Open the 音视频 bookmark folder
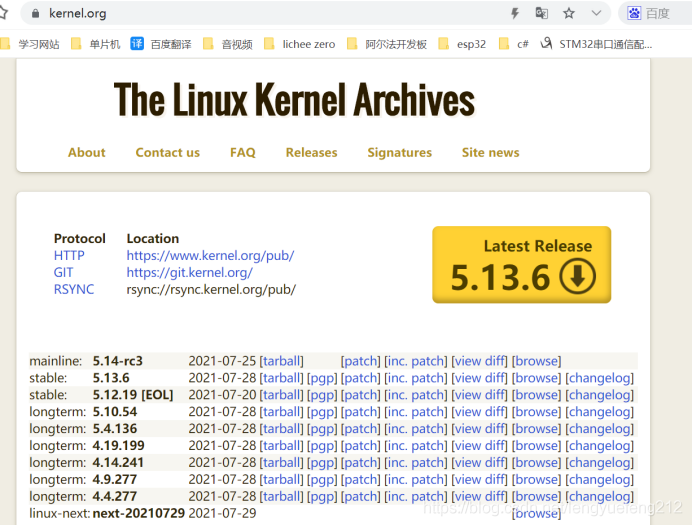This screenshot has width=692, height=526. (x=228, y=44)
